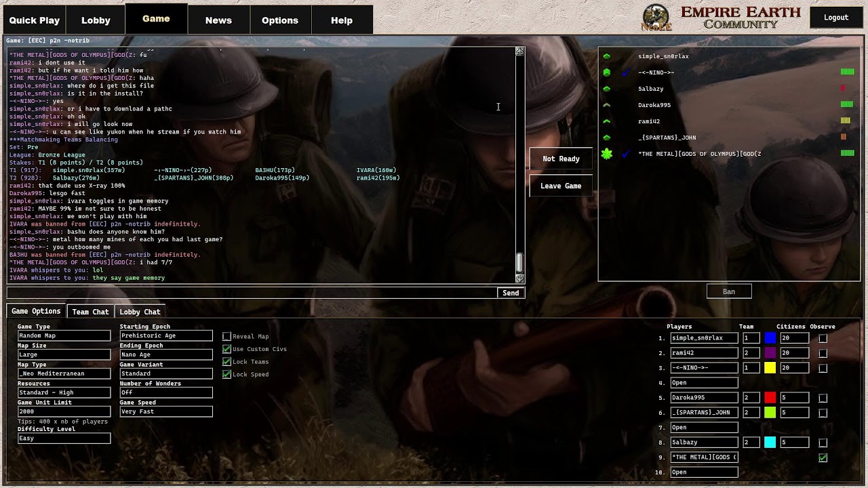Image resolution: width=868 pixels, height=488 pixels.
Task: Toggle Observe checkbox for simple_sn0rlax
Action: click(823, 338)
